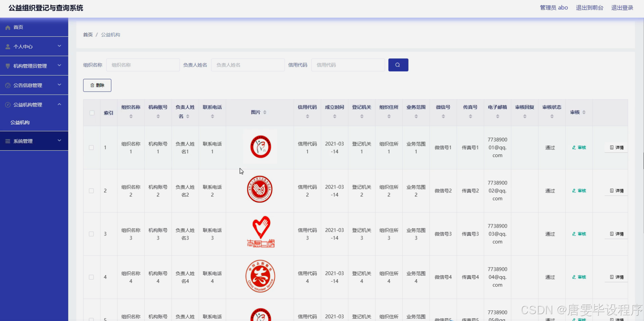Sort by 微信号 column arrows
Image resolution: width=644 pixels, height=321 pixels.
(443, 117)
